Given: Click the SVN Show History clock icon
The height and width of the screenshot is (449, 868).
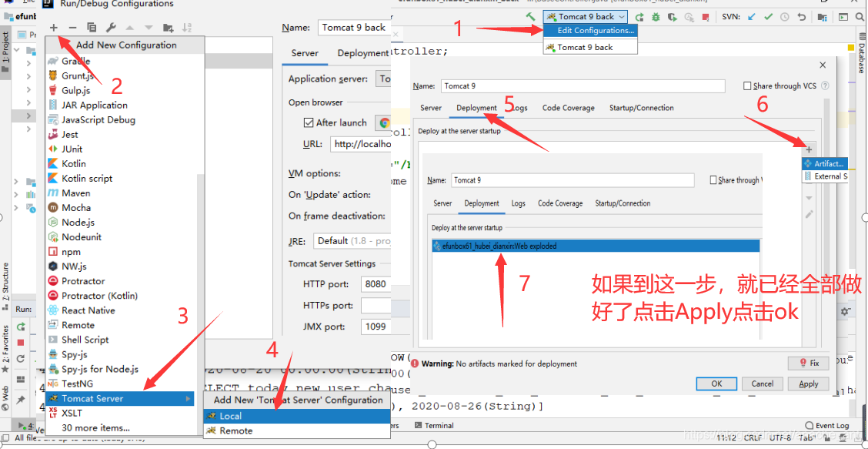Looking at the screenshot, I should pos(784,17).
